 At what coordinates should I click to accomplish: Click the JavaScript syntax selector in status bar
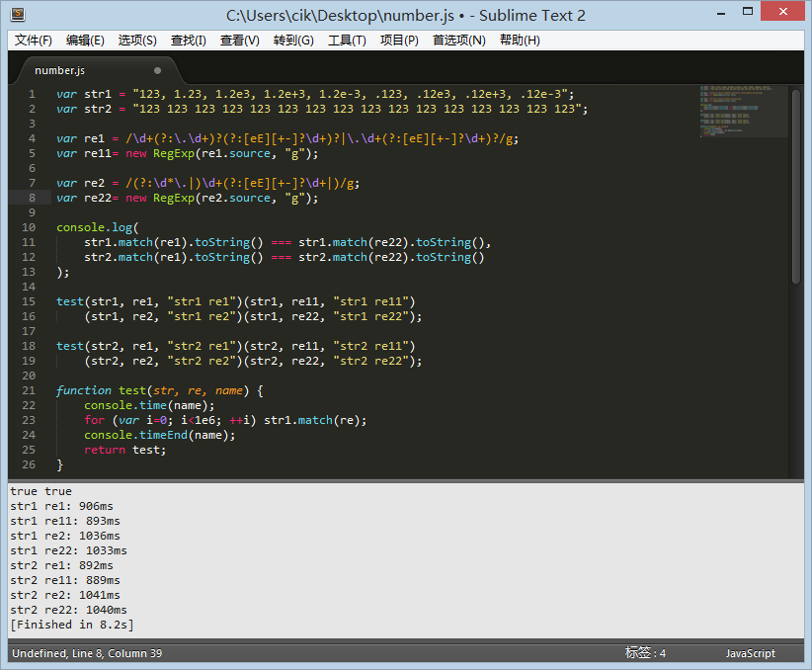pyautogui.click(x=751, y=653)
